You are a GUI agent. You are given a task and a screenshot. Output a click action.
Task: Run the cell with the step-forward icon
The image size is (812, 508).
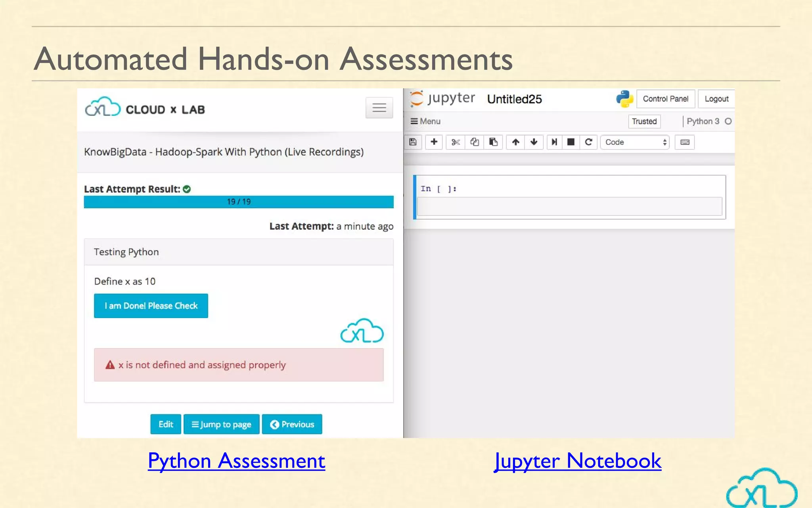(x=554, y=142)
